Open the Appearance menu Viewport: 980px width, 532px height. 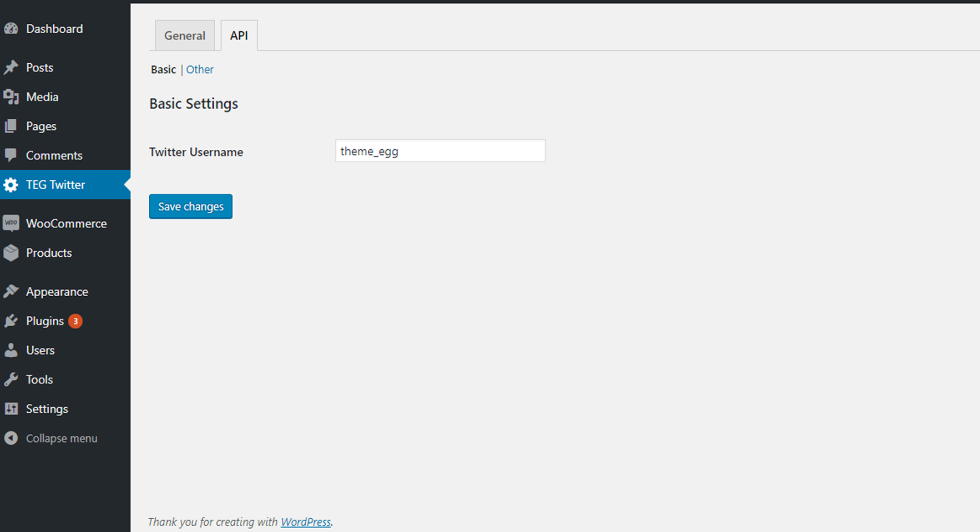click(57, 292)
